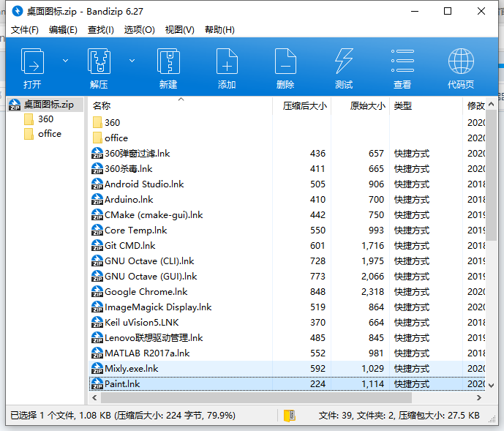
Task: Click the icon of Android Studio.lnk
Action: pos(97,184)
